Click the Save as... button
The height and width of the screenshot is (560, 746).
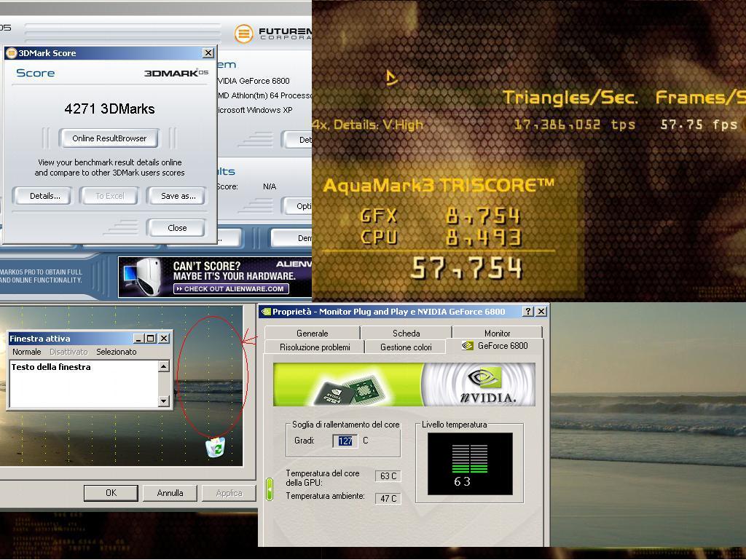(x=178, y=196)
